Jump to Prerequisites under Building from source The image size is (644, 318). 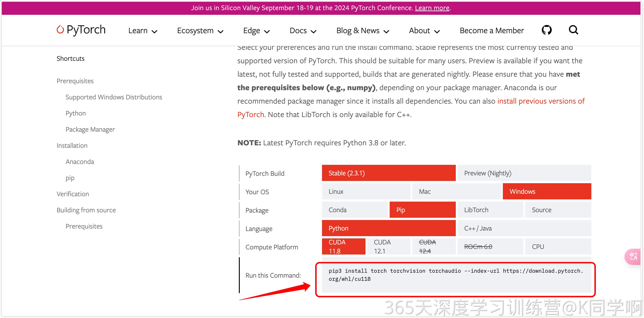click(84, 227)
